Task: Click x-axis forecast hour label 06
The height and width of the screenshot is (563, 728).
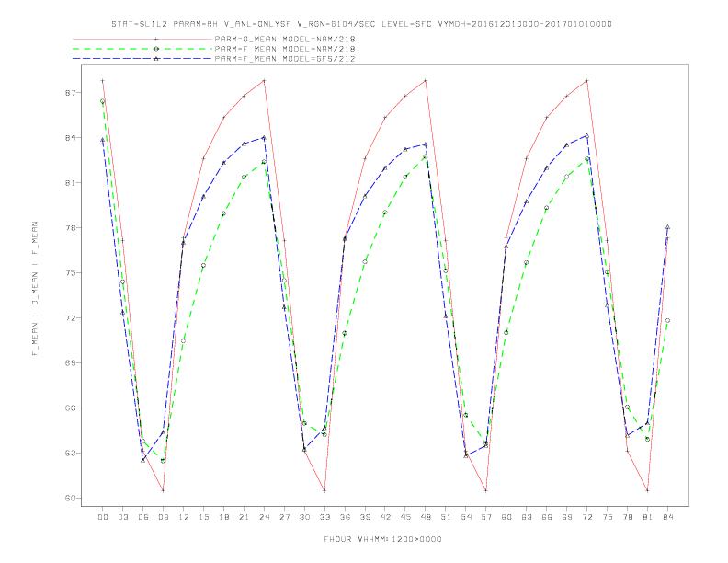Action: tap(143, 517)
